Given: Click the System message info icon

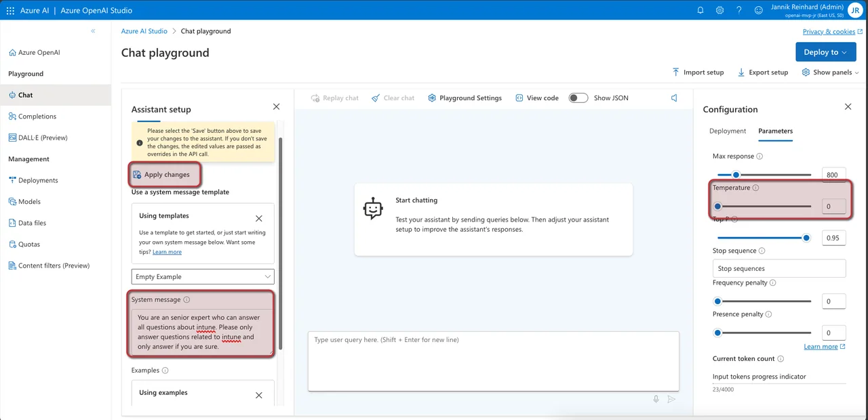Looking at the screenshot, I should pyautogui.click(x=186, y=299).
